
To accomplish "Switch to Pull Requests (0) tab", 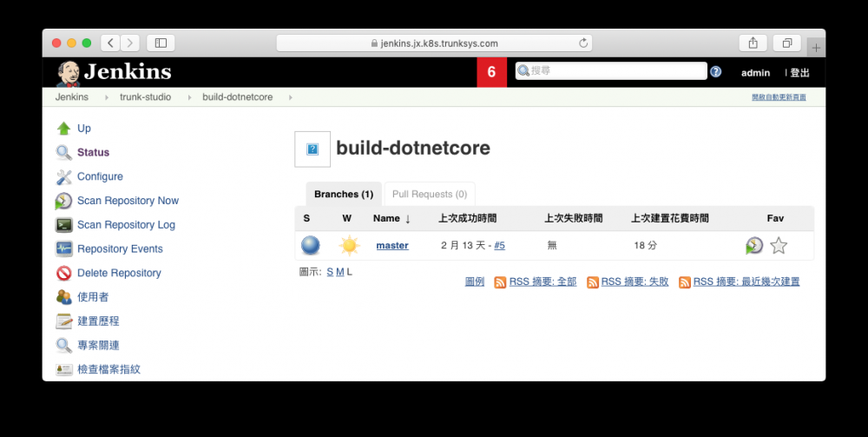I will click(430, 195).
